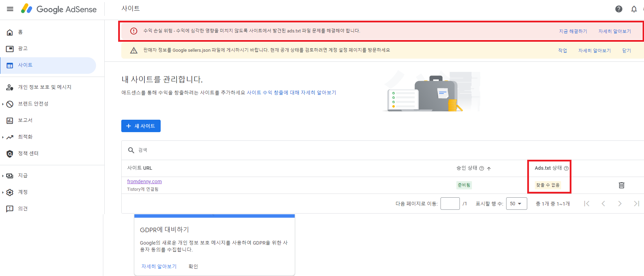644x276 pixels.
Task: Click the page number input box
Action: pyautogui.click(x=450, y=204)
